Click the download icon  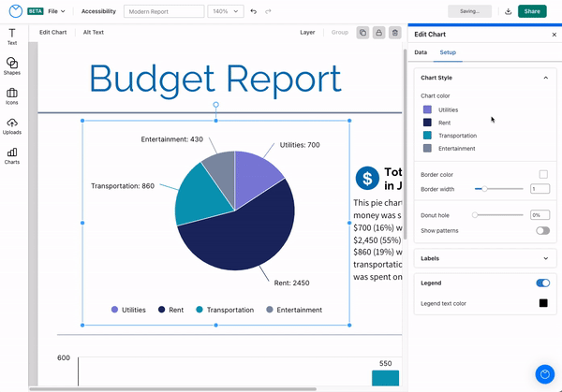pyautogui.click(x=508, y=11)
